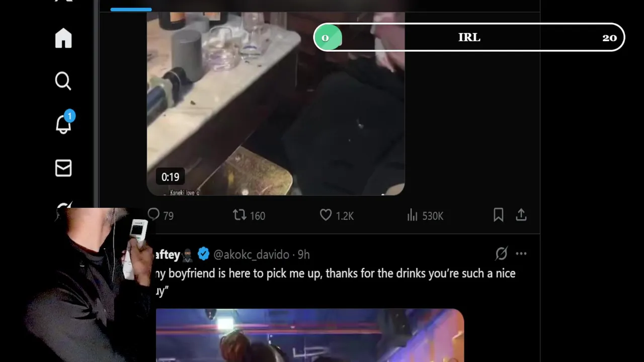Bookmark the video tweet
The image size is (644, 362).
(x=499, y=215)
